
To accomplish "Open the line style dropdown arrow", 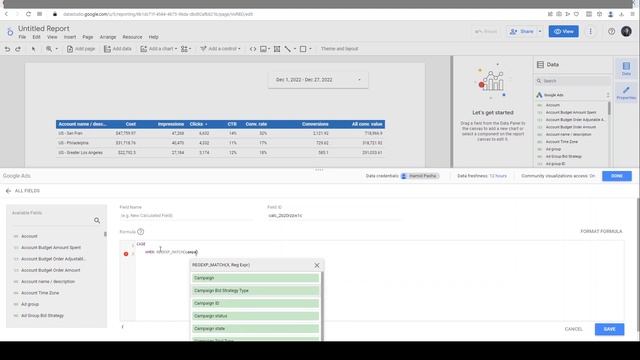I will coord(295,49).
